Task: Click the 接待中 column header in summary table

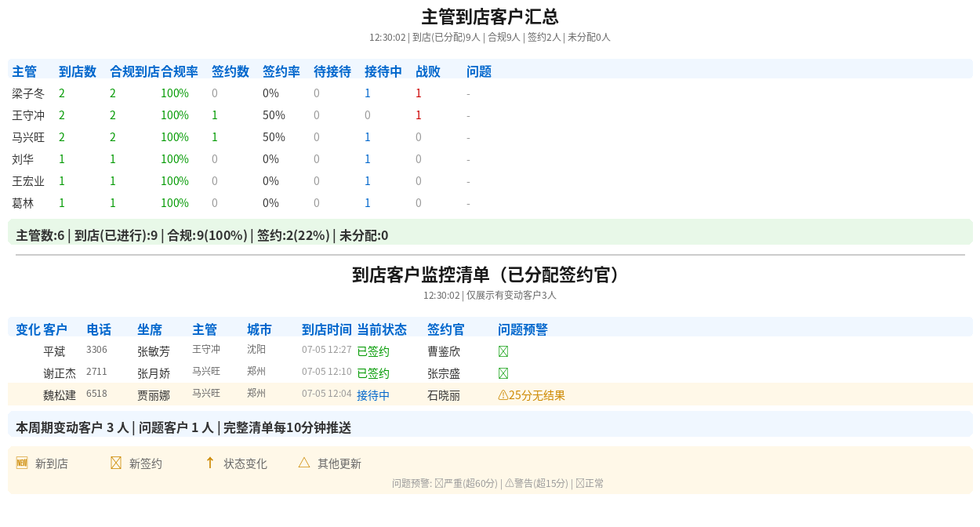Action: pos(383,71)
